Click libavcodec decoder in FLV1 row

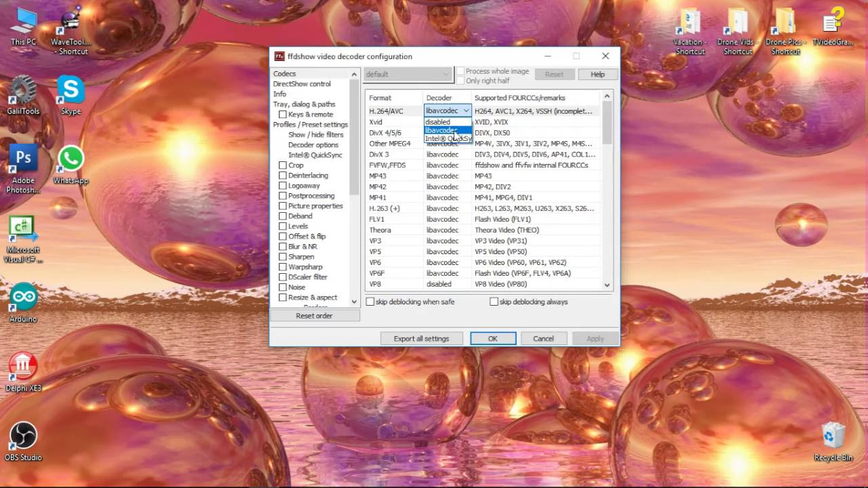(x=442, y=219)
